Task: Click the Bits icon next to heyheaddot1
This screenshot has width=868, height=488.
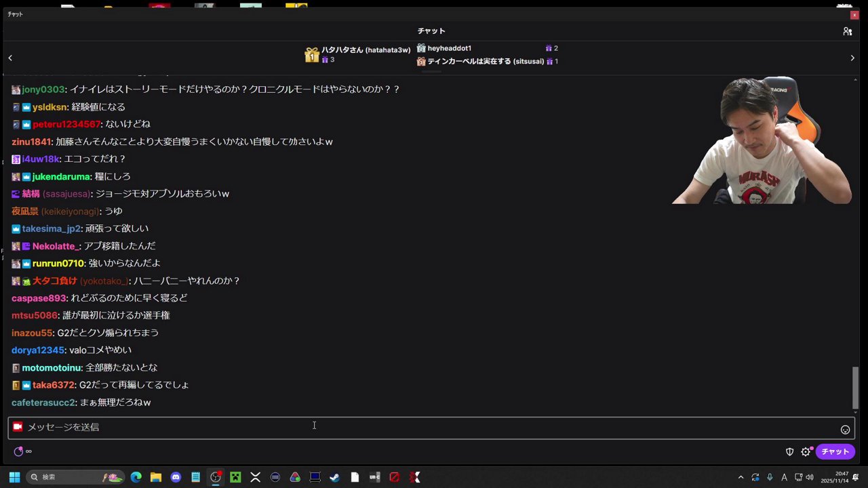Action: [x=549, y=48]
